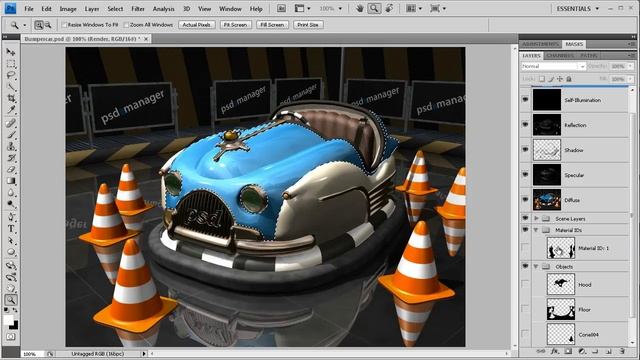Select the Move tool
Screen dimensions: 640x360
pyautogui.click(x=11, y=52)
